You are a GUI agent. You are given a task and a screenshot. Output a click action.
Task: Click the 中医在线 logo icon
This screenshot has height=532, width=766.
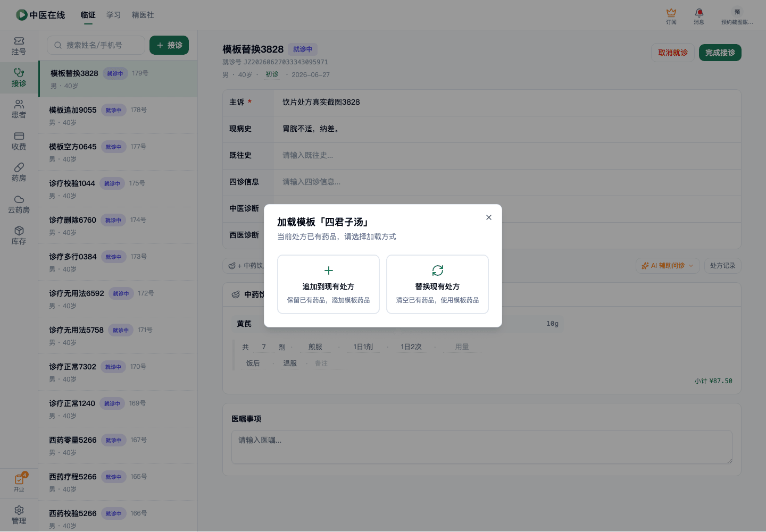pyautogui.click(x=21, y=15)
